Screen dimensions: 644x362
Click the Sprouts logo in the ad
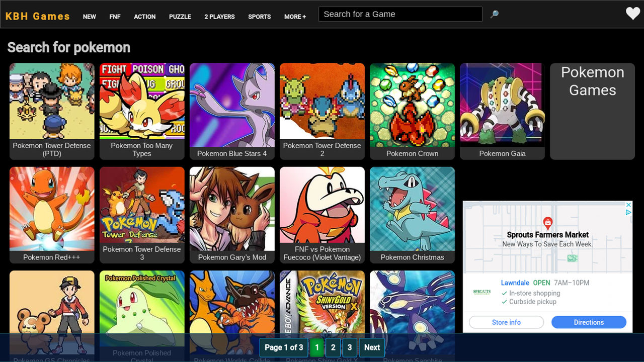tap(482, 292)
